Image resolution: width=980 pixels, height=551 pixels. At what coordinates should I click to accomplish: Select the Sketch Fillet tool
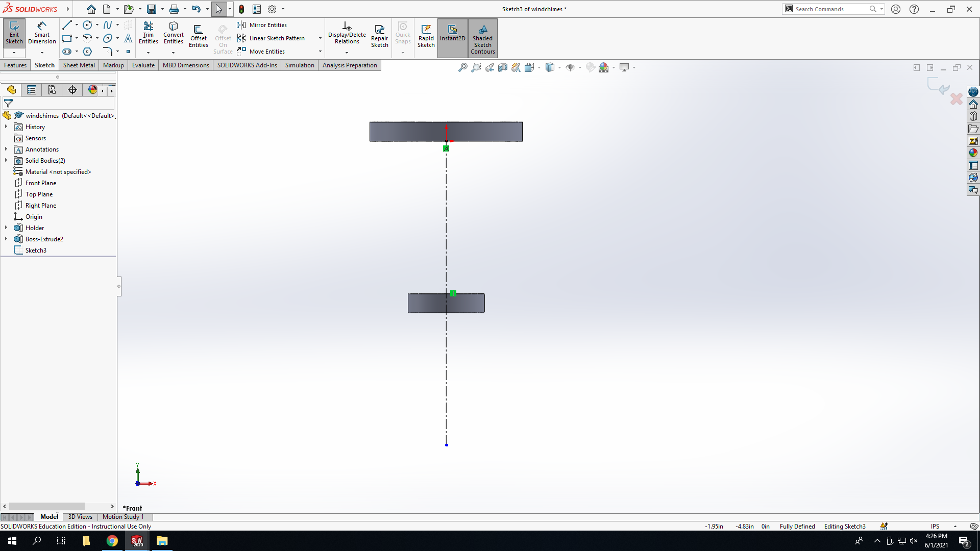(x=108, y=52)
